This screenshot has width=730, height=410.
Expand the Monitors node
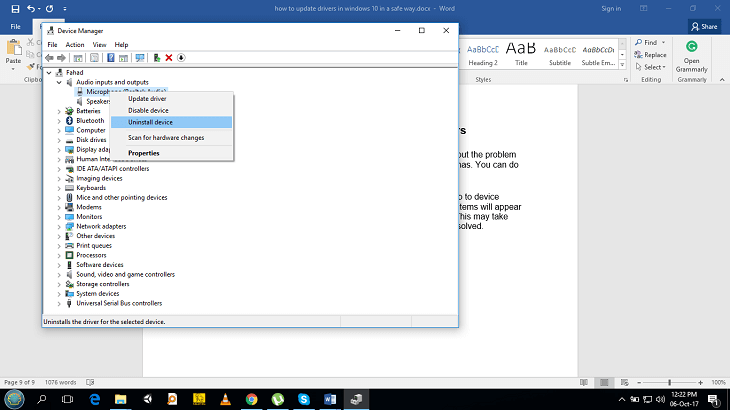59,217
